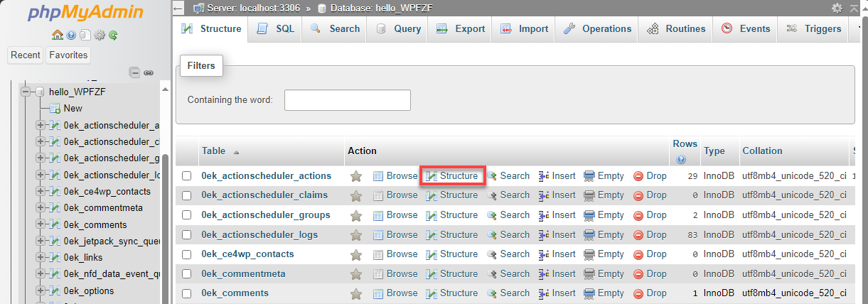The width and height of the screenshot is (868, 304).
Task: Select the 0ek_commentmeta table checkbox
Action: tap(186, 274)
